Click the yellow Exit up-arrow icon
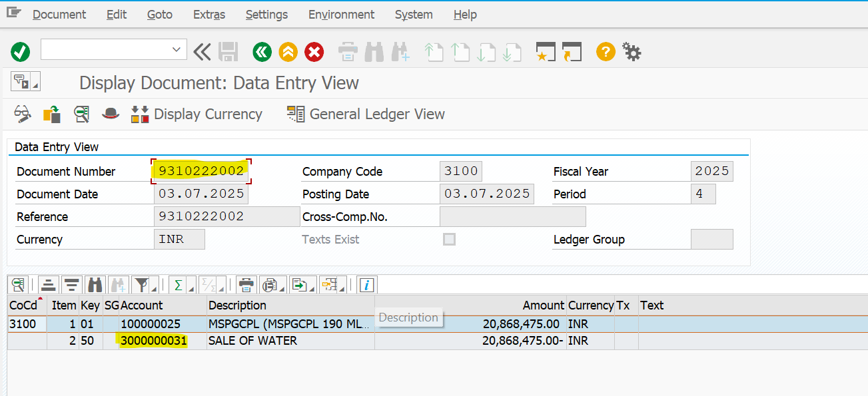This screenshot has width=868, height=396. tap(288, 51)
